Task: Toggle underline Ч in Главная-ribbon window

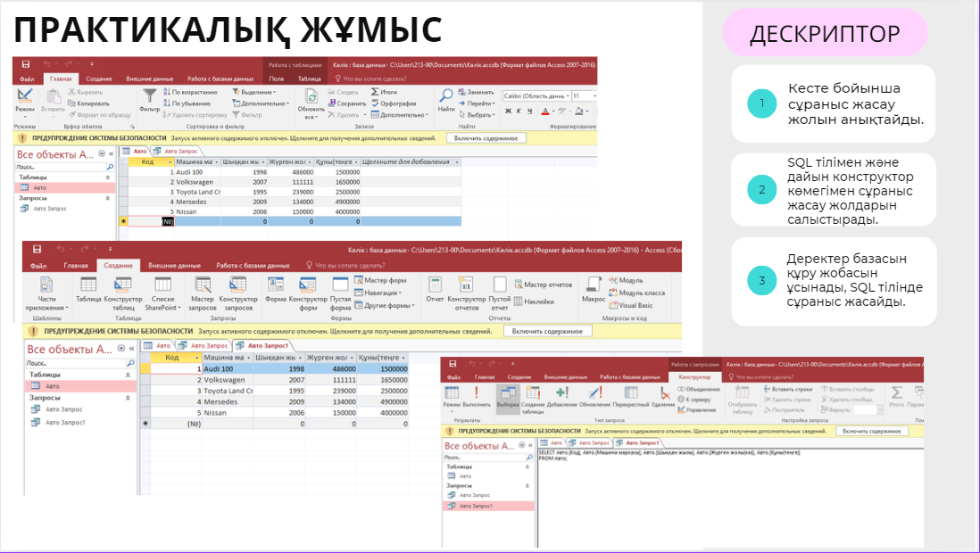Action: coord(530,111)
